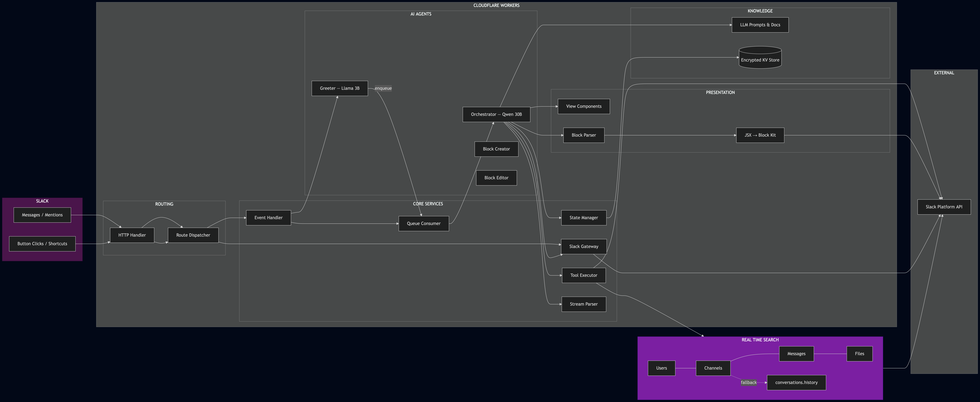Click the JSX → Block Kit node
The image size is (980, 402).
click(x=760, y=135)
